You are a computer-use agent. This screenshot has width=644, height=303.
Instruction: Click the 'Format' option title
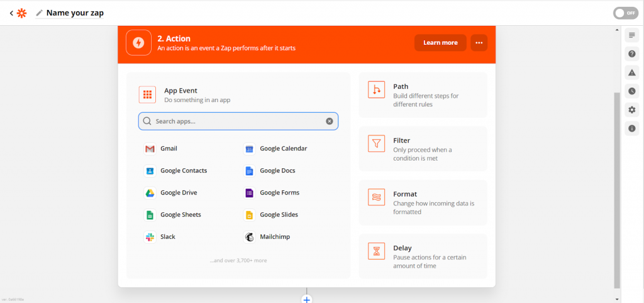tap(405, 194)
